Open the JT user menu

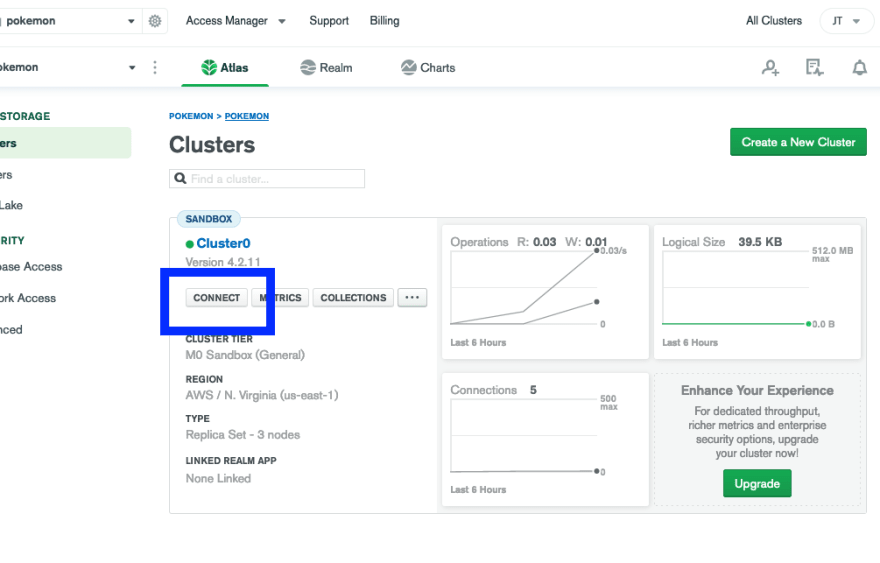click(846, 21)
